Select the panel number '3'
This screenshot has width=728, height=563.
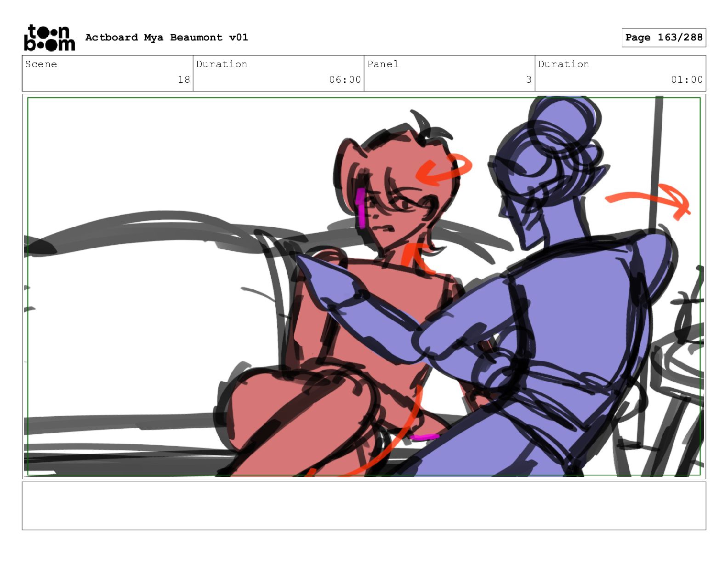point(529,80)
